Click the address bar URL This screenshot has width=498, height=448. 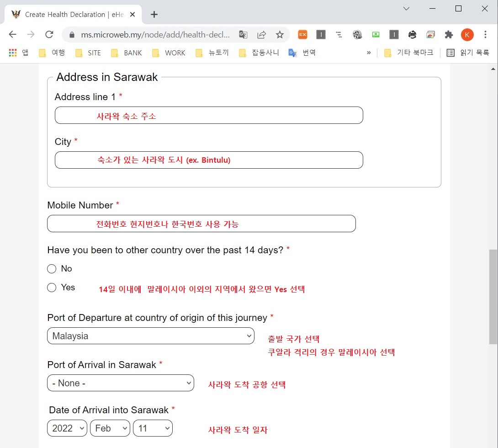click(155, 35)
